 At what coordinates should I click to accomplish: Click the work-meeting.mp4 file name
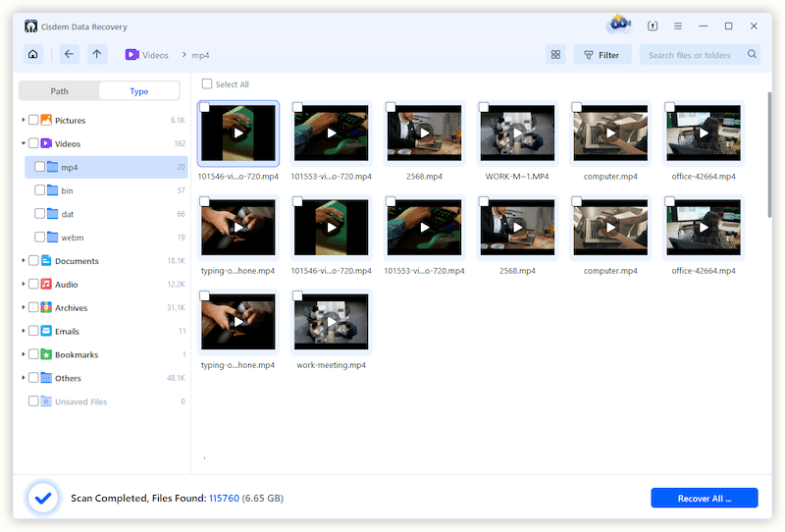331,365
